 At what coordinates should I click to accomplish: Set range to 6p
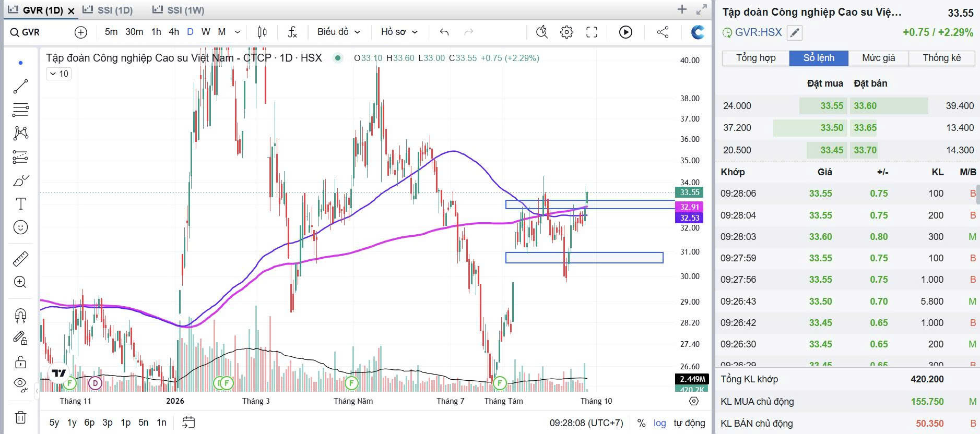(89, 423)
